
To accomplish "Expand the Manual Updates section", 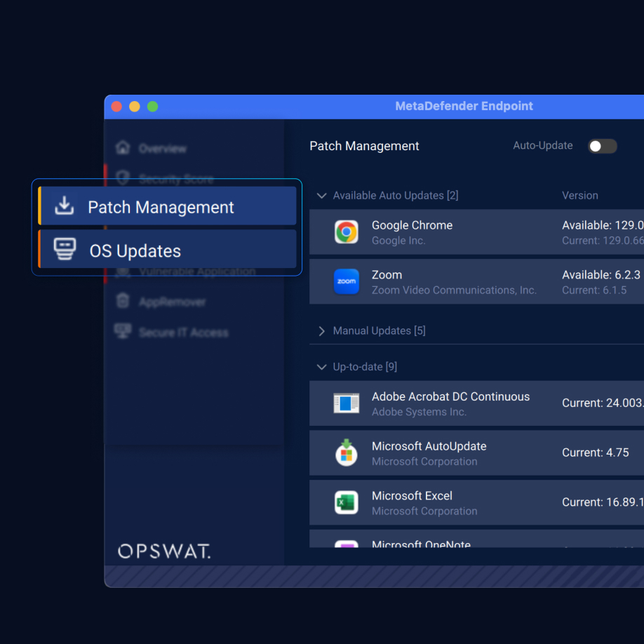I will (x=321, y=331).
